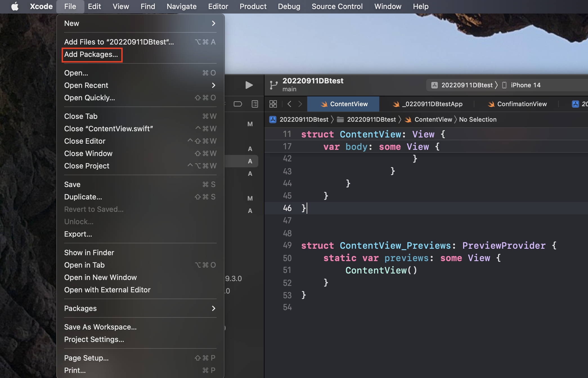Open the Navigate menu
The width and height of the screenshot is (588, 378).
tap(181, 6)
